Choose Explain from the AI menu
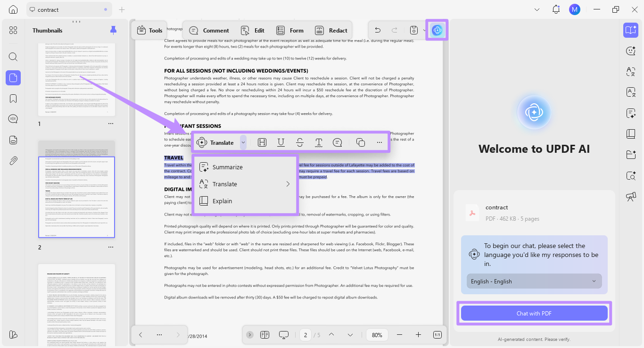 pyautogui.click(x=245, y=201)
